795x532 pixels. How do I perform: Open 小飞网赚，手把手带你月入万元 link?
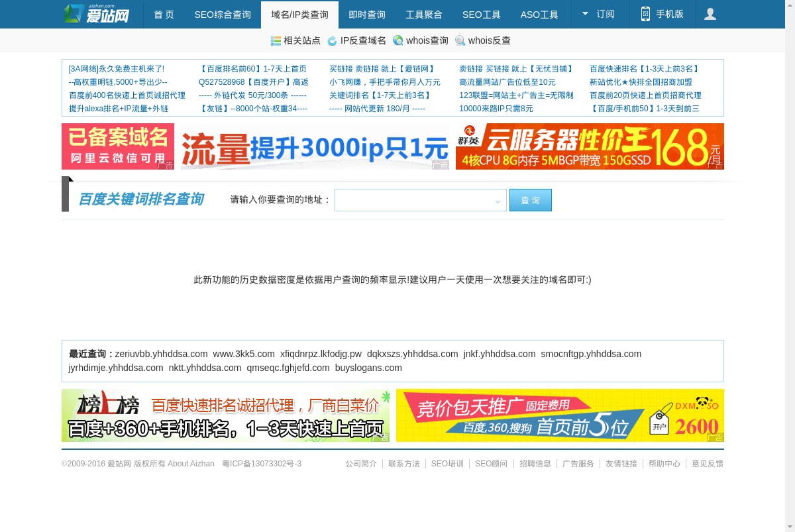(x=385, y=82)
